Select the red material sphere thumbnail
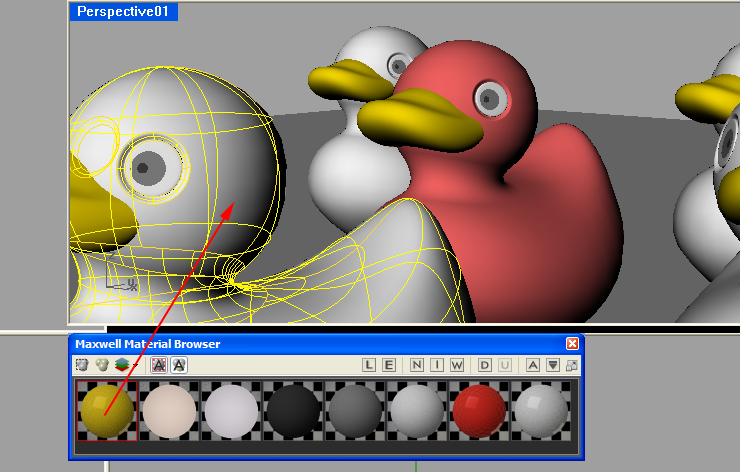The height and width of the screenshot is (472, 740). (479, 410)
